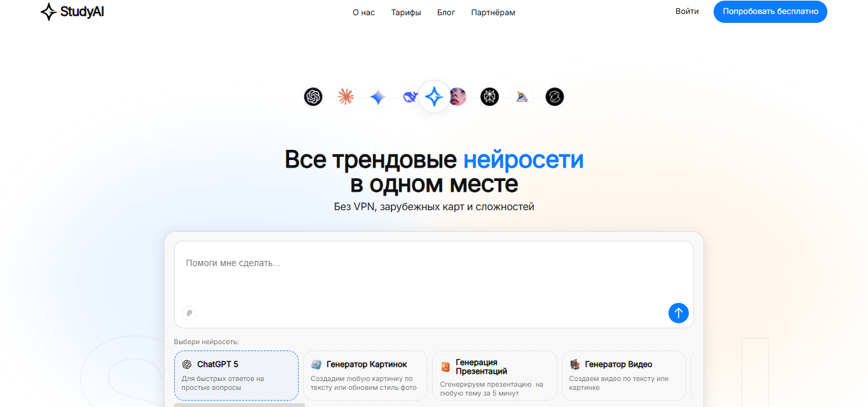The image size is (868, 407).
Task: Select the ChatGPT 5 neural network card
Action: tap(236, 375)
